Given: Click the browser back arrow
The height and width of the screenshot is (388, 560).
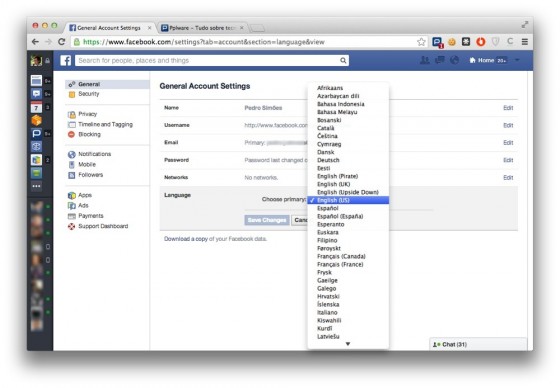Looking at the screenshot, I should click(x=35, y=42).
